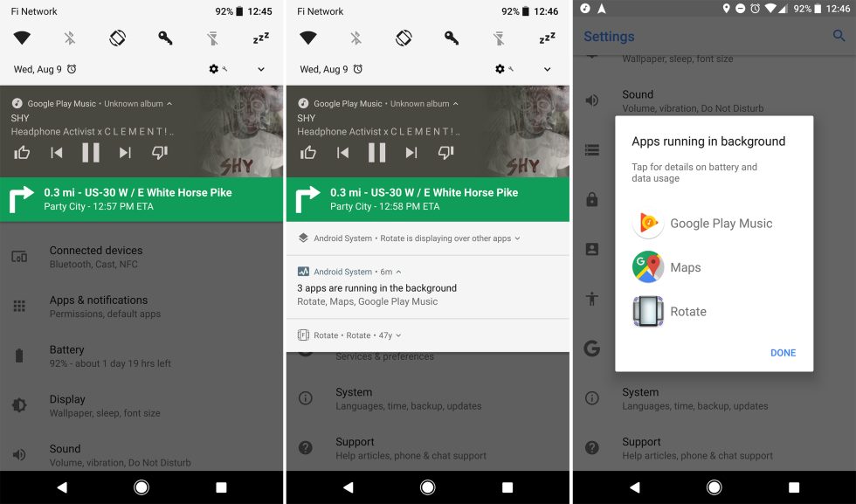Open Connected devices settings
Image resolution: width=856 pixels, height=504 pixels.
142,257
